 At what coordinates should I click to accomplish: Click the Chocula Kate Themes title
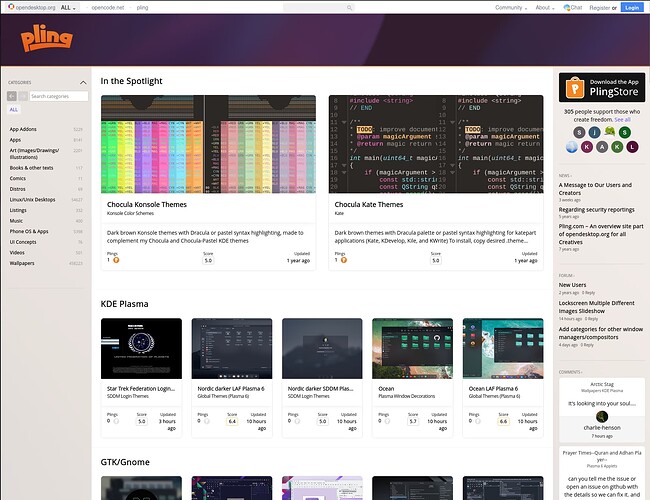[x=369, y=204]
